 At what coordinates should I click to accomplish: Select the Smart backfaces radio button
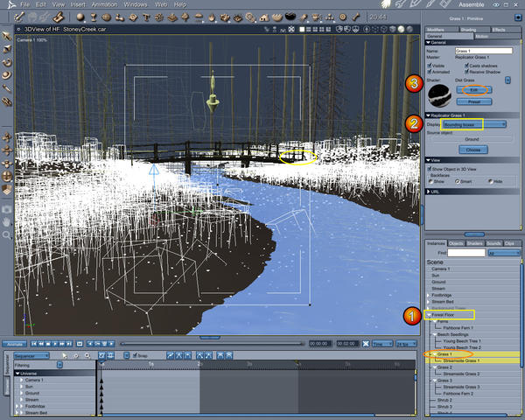click(458, 181)
